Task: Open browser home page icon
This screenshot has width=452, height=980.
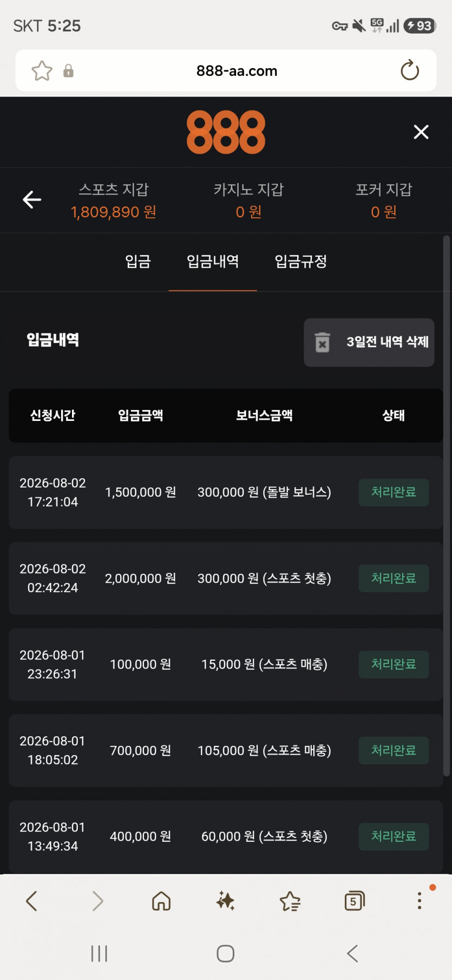Action: [x=161, y=901]
